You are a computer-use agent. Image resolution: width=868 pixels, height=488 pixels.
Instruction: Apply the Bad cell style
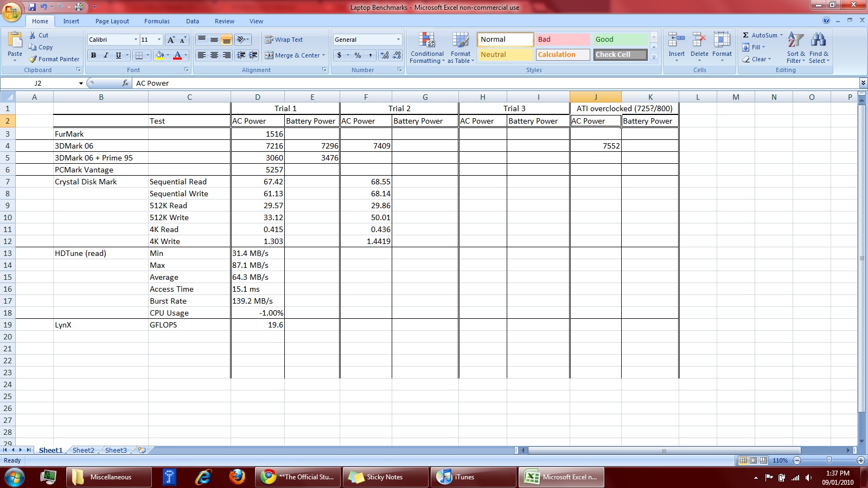563,40
